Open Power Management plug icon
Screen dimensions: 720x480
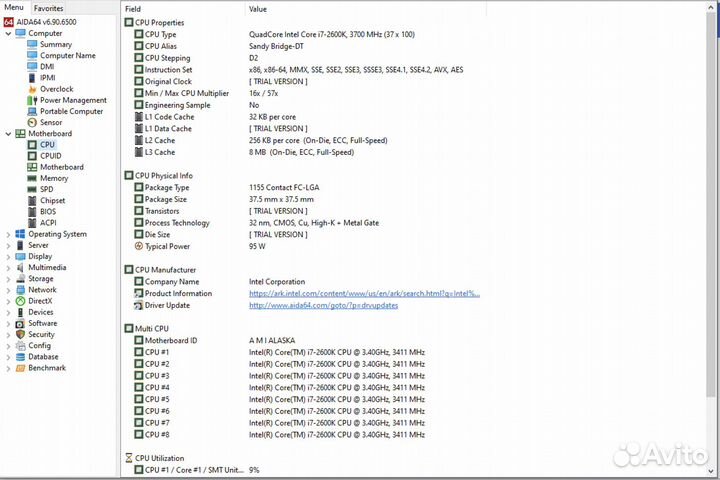(x=32, y=100)
